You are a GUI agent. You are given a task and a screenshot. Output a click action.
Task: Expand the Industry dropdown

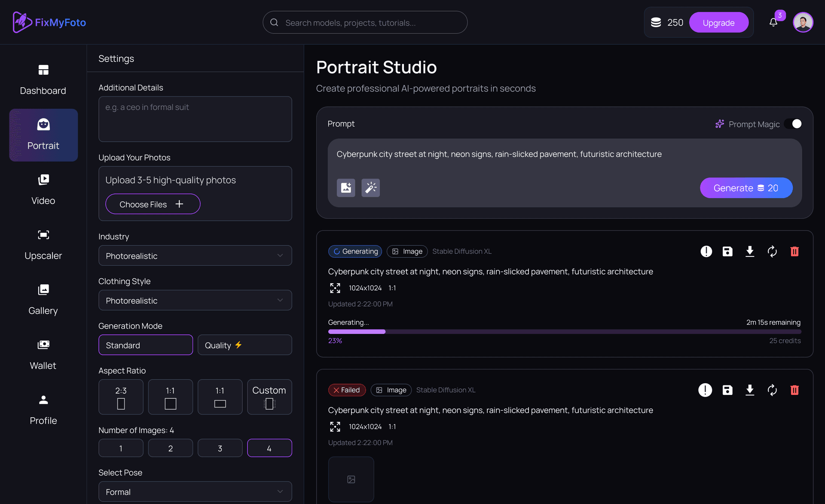pos(195,256)
